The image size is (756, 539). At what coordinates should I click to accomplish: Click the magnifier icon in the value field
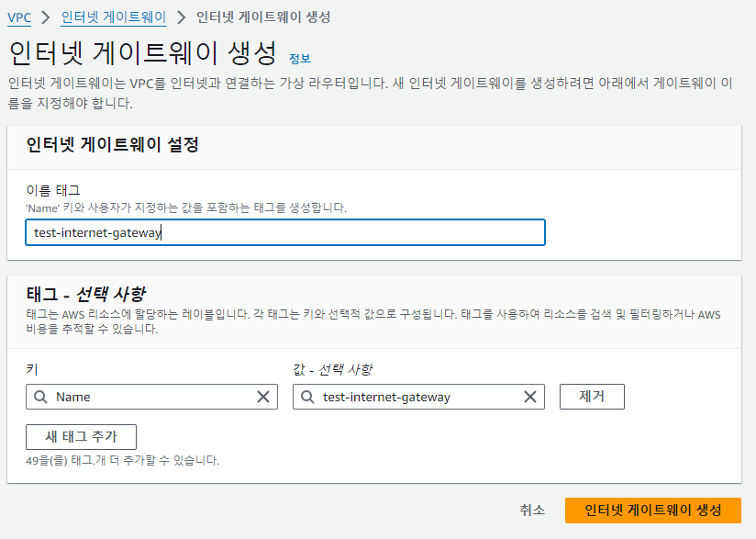[307, 397]
